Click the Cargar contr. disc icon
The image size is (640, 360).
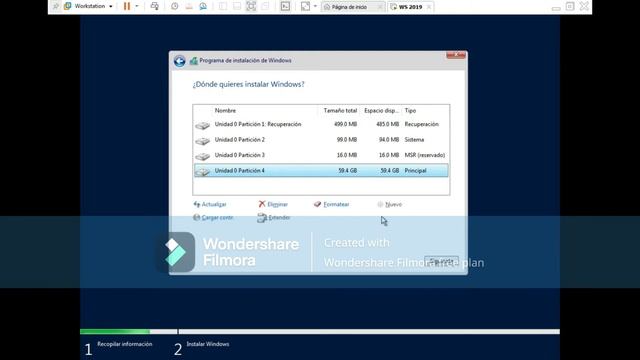[197, 218]
